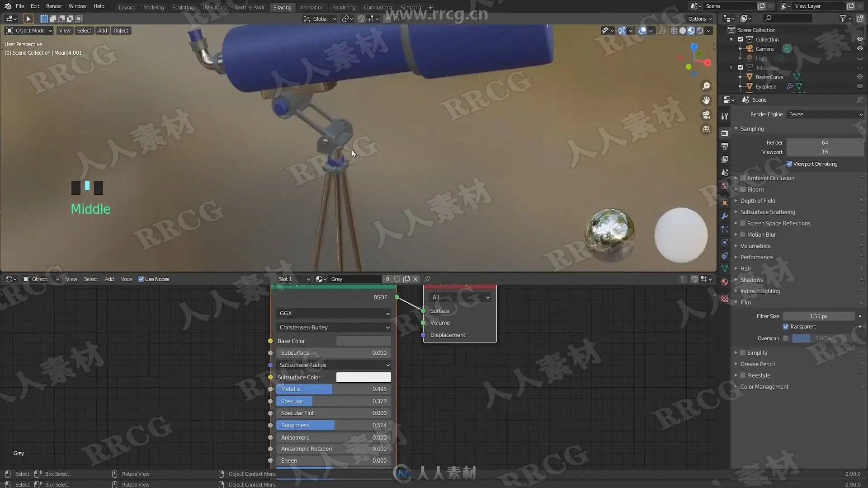Open the Render menu
Image resolution: width=868 pixels, height=488 pixels.
coord(54,6)
